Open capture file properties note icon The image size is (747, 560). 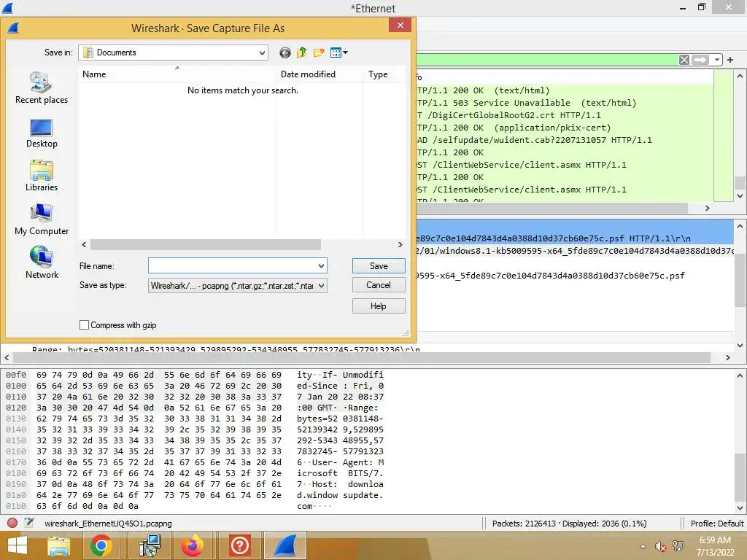[x=29, y=523]
